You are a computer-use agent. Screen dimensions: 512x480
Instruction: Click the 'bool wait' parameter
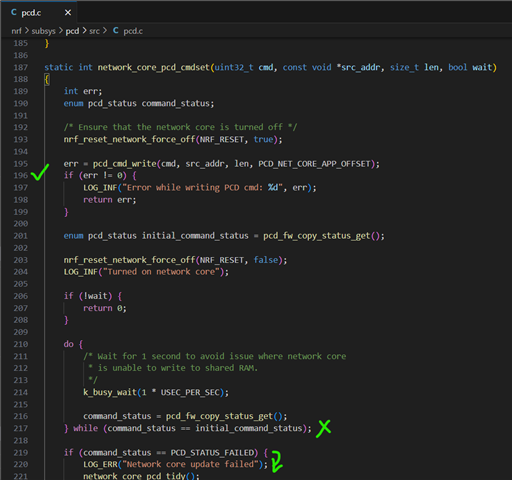[x=470, y=67]
